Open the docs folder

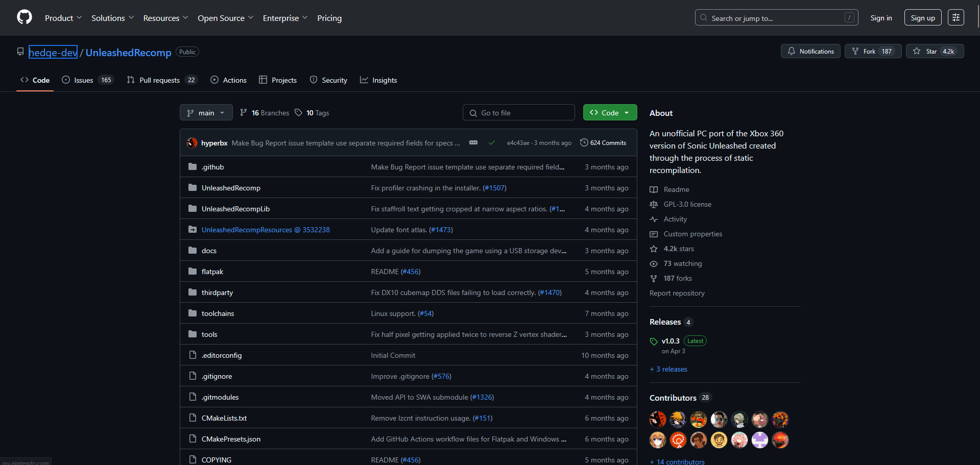tap(209, 251)
